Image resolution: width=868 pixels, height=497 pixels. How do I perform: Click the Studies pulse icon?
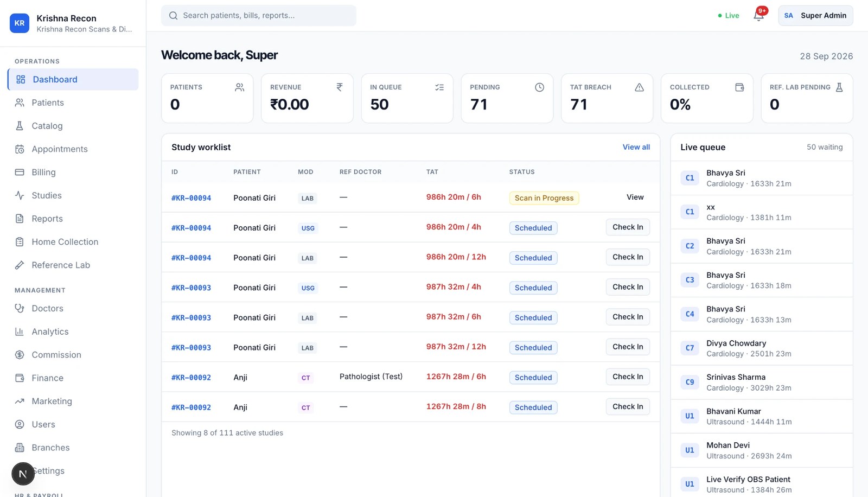click(20, 195)
